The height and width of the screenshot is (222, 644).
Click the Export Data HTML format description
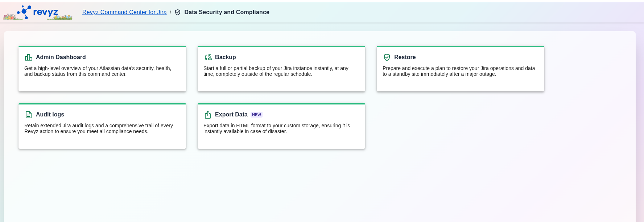(276, 128)
